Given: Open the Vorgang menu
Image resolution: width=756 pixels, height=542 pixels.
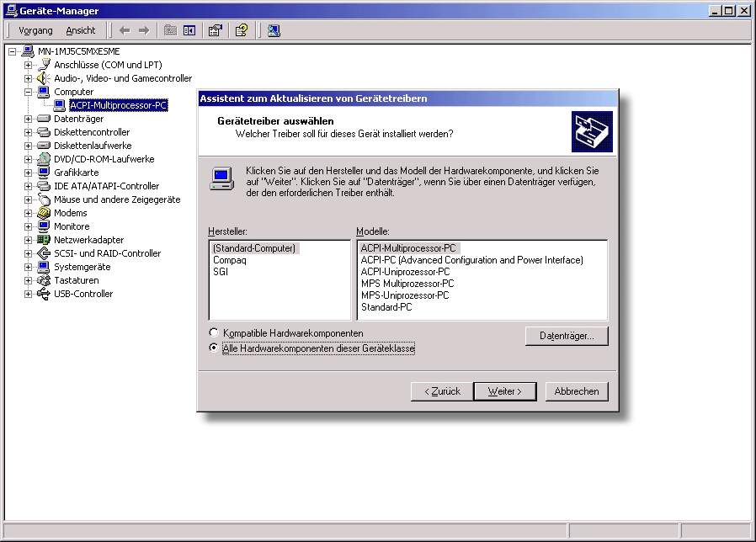Looking at the screenshot, I should [35, 30].
